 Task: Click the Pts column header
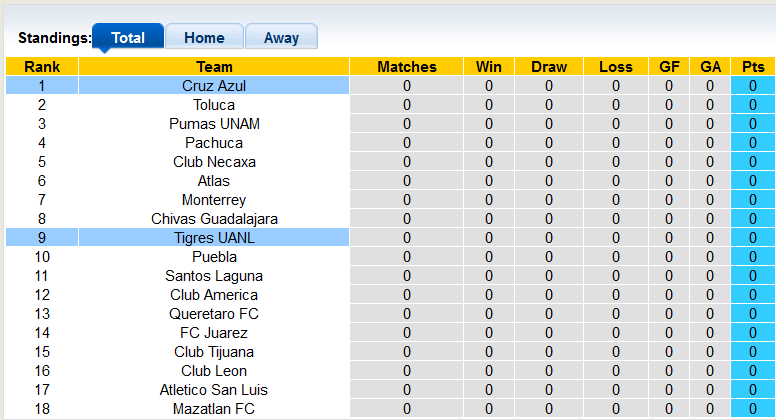tap(753, 67)
